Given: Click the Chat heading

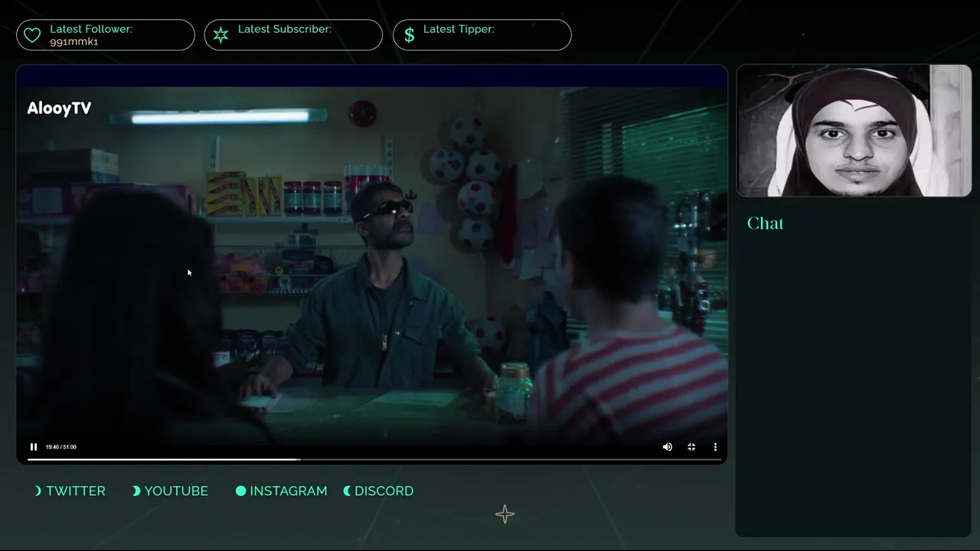Looking at the screenshot, I should [x=766, y=223].
